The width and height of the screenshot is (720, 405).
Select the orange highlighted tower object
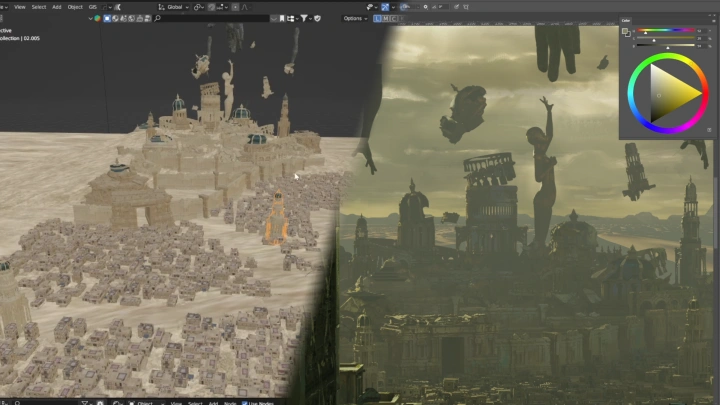[277, 218]
